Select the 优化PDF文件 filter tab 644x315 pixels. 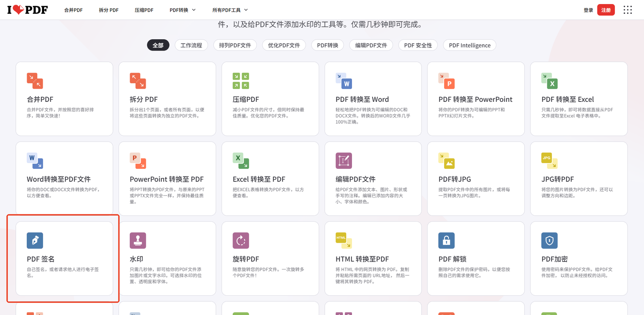(284, 45)
